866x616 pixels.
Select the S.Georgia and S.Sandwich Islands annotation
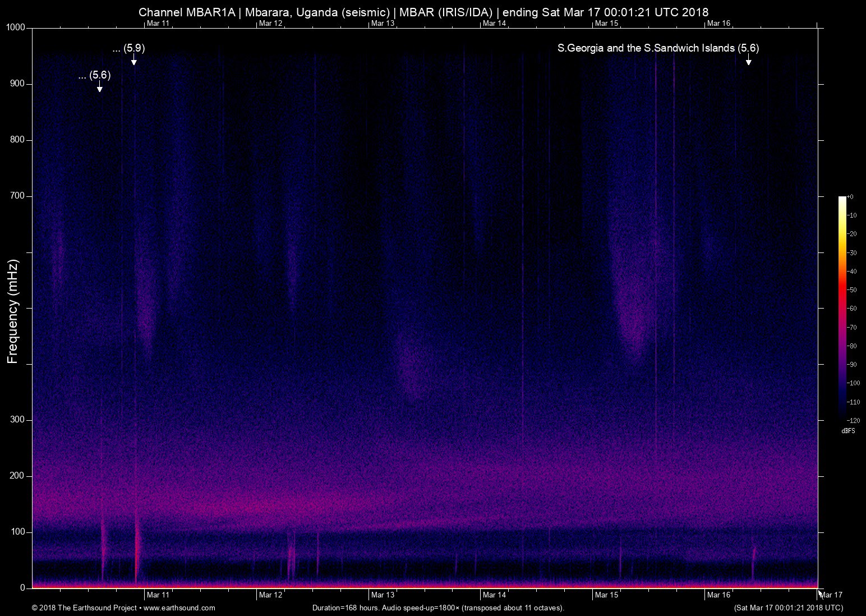(x=658, y=48)
